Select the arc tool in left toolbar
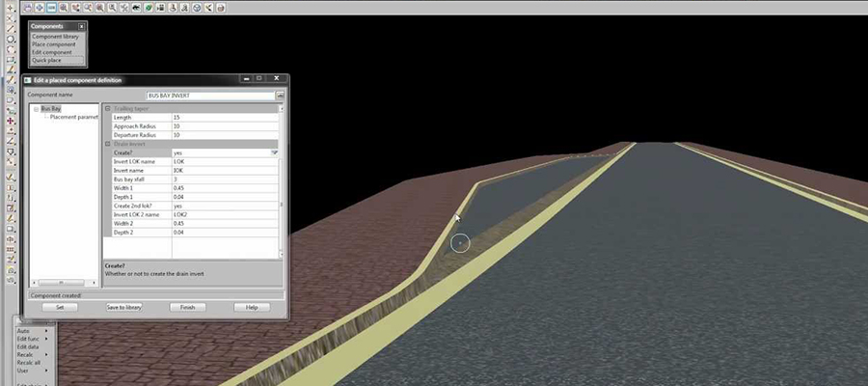The image size is (868, 386). pos(10,50)
